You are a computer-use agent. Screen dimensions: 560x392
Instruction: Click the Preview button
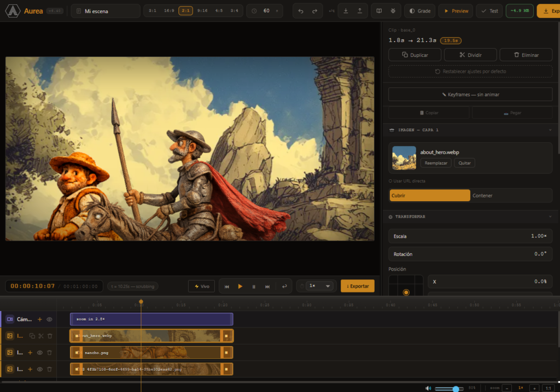click(x=456, y=11)
